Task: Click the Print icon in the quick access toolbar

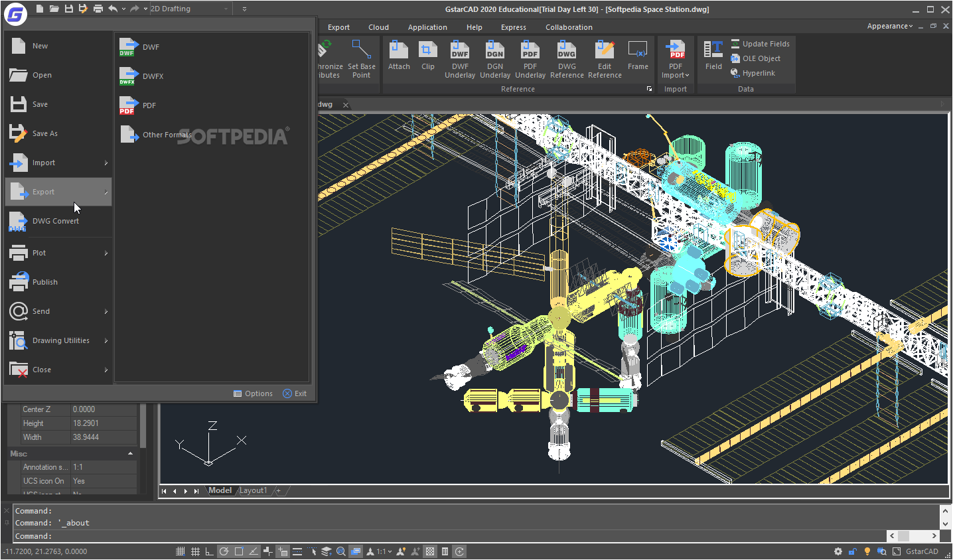Action: pyautogui.click(x=98, y=9)
